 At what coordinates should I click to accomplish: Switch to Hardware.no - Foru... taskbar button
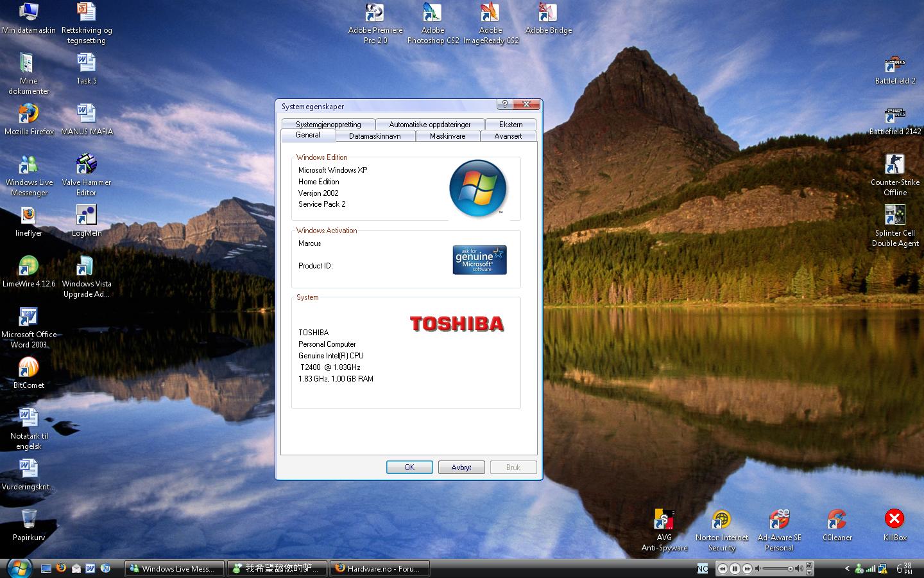tap(380, 568)
